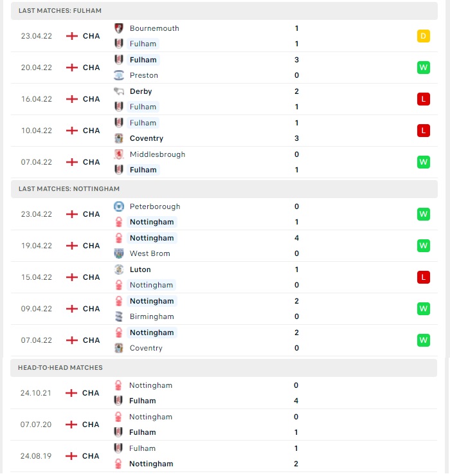Click the CHA league label on the 07.07.20 row
The image size is (450, 476).
point(91,425)
